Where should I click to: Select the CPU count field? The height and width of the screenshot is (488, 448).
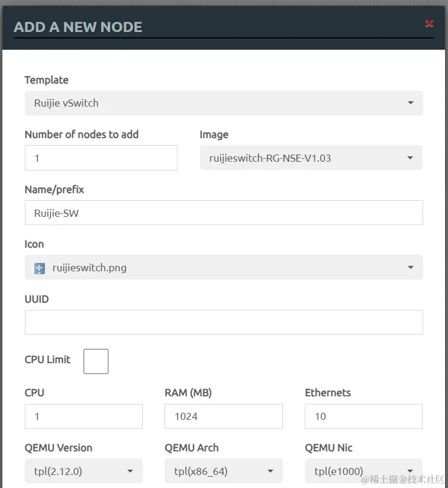click(x=83, y=416)
